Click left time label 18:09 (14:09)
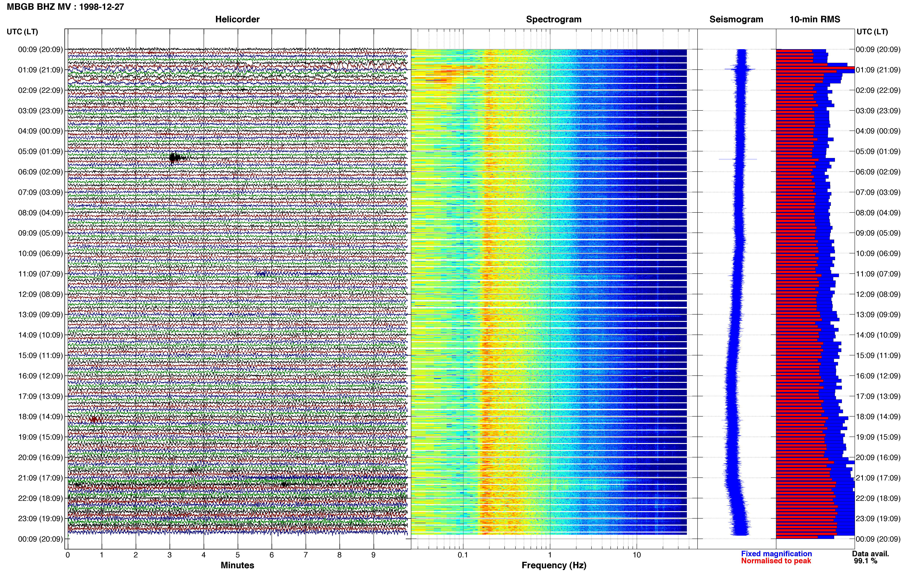Screen dimensions: 924x578 [41, 417]
